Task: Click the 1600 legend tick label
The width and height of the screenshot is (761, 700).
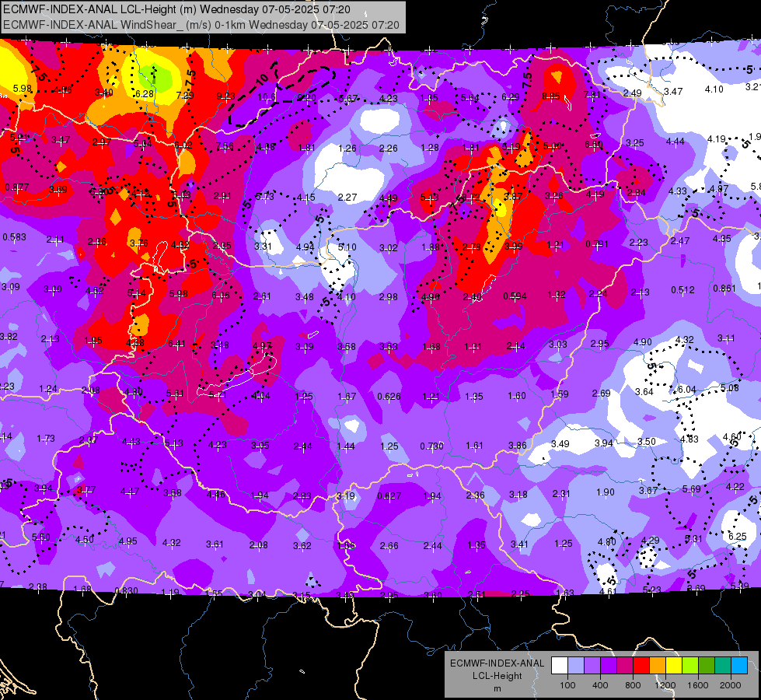Action: (x=698, y=685)
